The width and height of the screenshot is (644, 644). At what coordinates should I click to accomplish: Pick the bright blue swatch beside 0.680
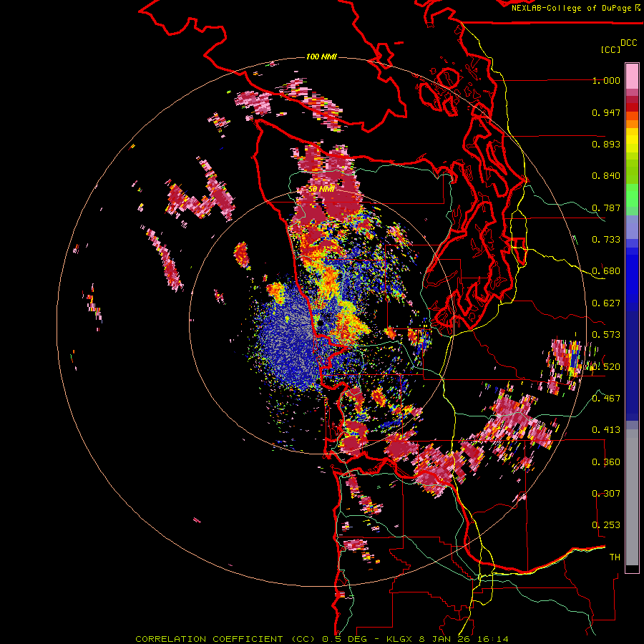(x=632, y=273)
